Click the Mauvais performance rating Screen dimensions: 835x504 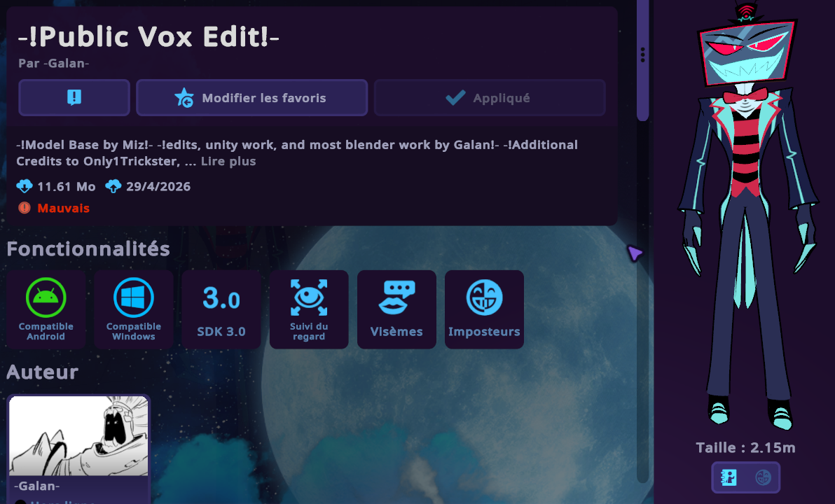click(x=54, y=208)
